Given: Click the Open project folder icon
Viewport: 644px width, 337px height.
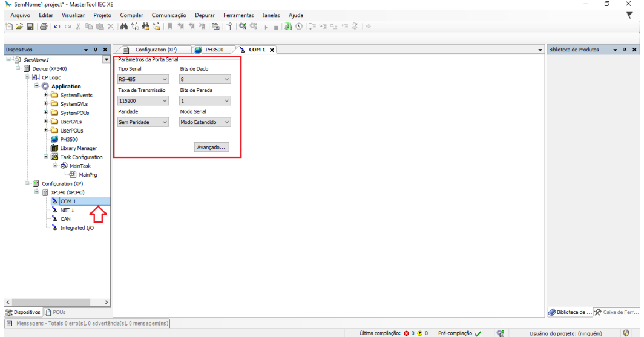Looking at the screenshot, I should pyautogui.click(x=19, y=27).
